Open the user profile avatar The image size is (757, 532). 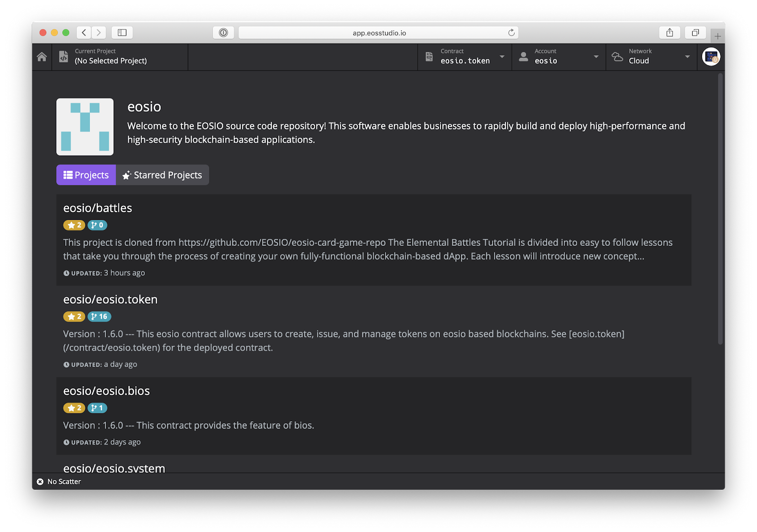pos(711,57)
